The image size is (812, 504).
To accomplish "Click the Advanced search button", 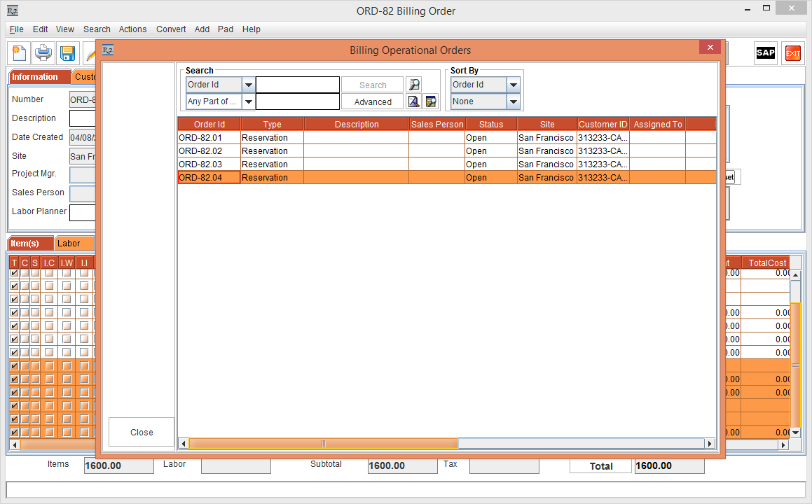I will coord(373,101).
